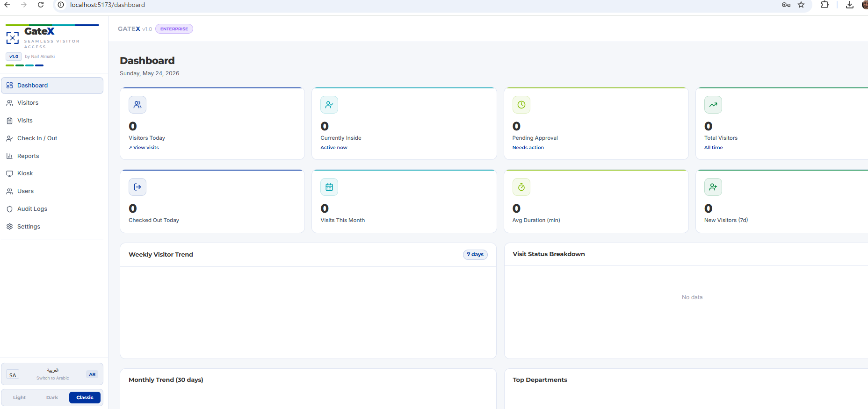Click the Total Visitors trend icon

[x=713, y=105]
